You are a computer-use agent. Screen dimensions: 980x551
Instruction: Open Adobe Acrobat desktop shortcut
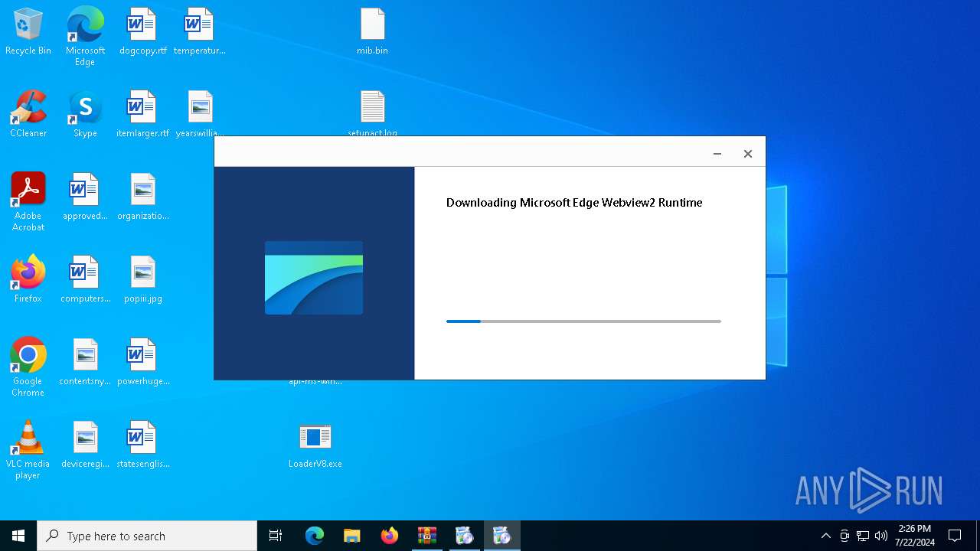tap(28, 202)
